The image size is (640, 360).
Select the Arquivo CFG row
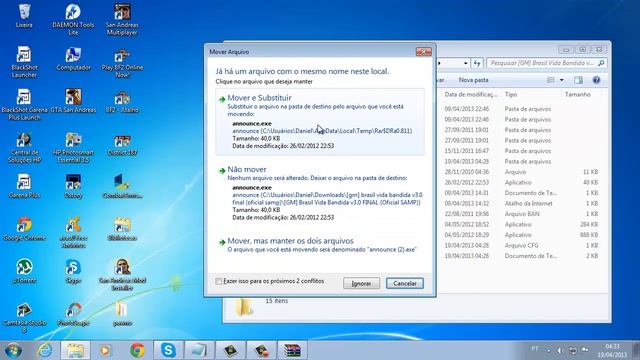tap(521, 245)
